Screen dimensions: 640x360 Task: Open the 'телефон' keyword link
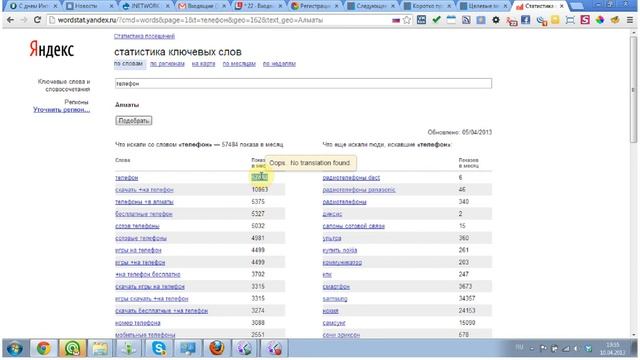tap(127, 178)
